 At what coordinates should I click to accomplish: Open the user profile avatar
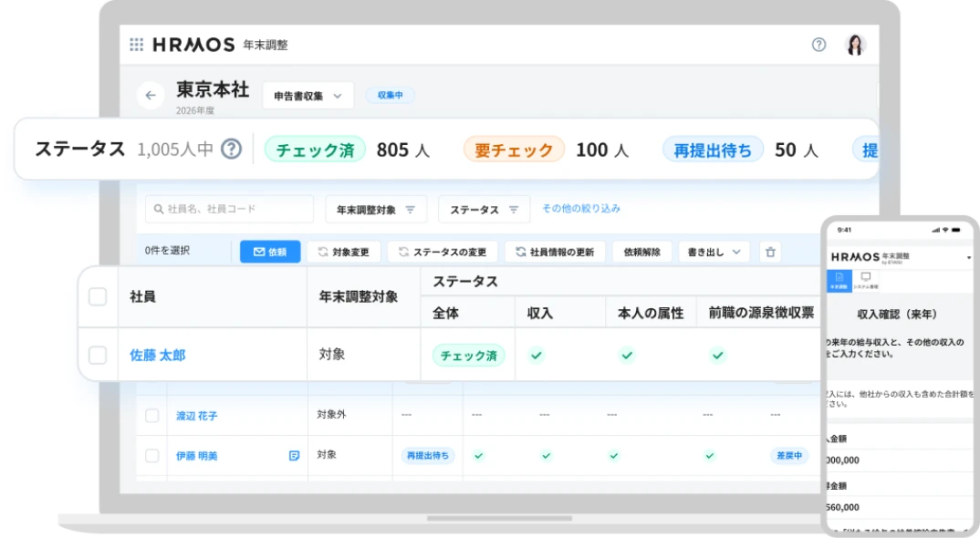click(855, 45)
